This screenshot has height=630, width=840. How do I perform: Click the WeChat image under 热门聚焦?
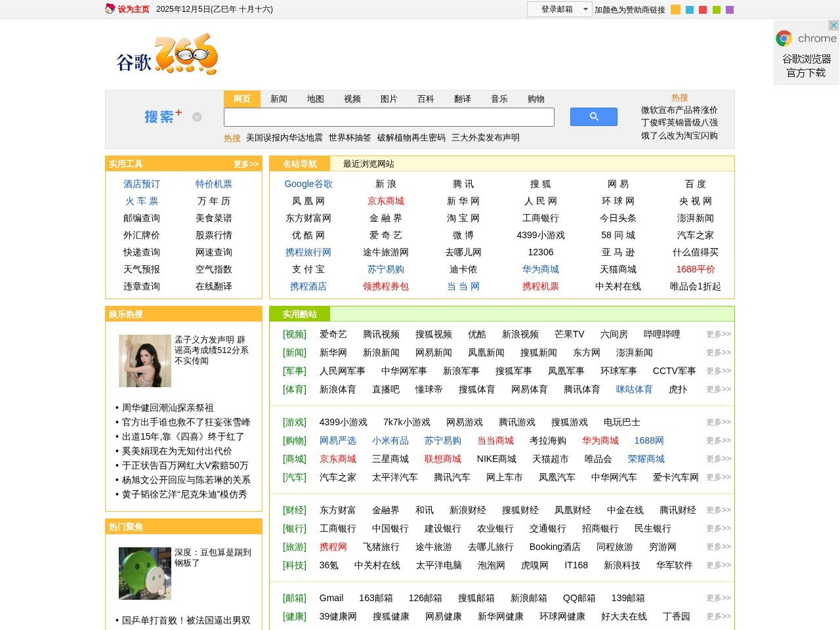click(x=144, y=573)
